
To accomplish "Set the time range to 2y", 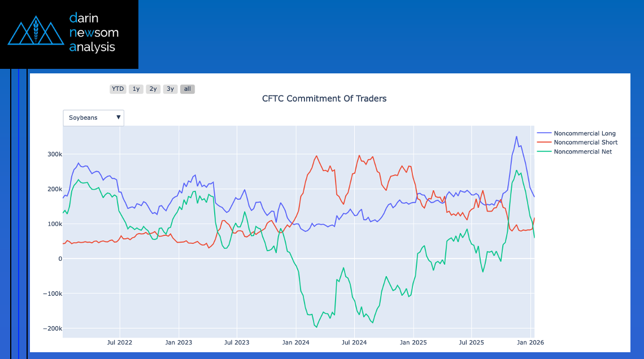I will click(153, 89).
